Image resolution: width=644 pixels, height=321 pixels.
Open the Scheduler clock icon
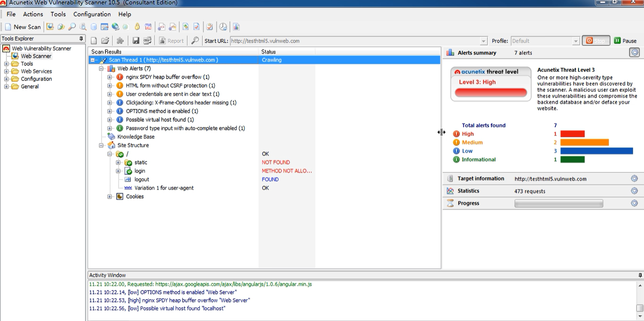pyautogui.click(x=223, y=27)
